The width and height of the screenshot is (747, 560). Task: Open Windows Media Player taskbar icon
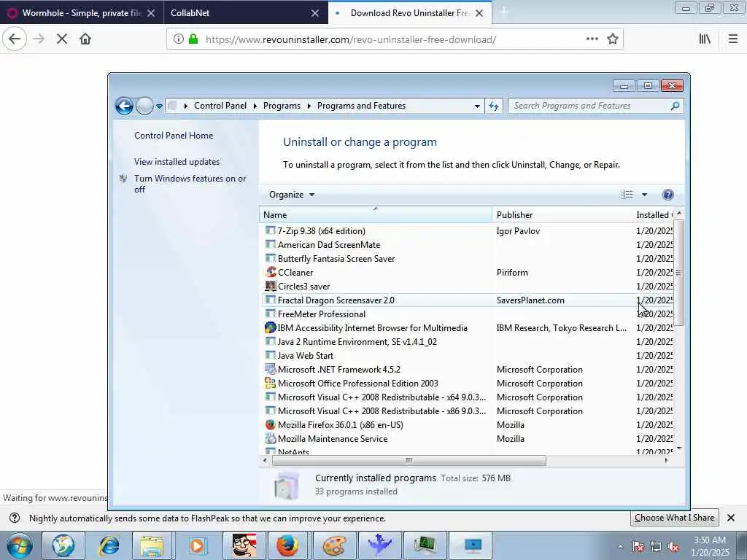[x=197, y=545]
